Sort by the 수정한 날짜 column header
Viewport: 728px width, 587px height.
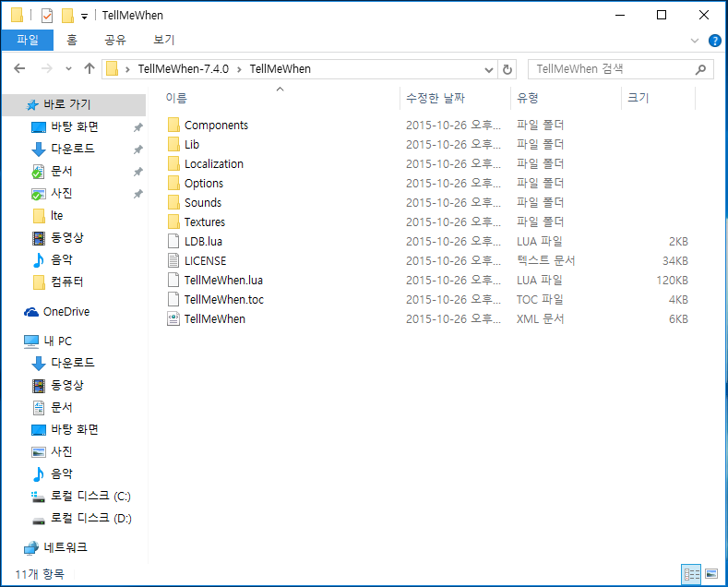click(435, 98)
